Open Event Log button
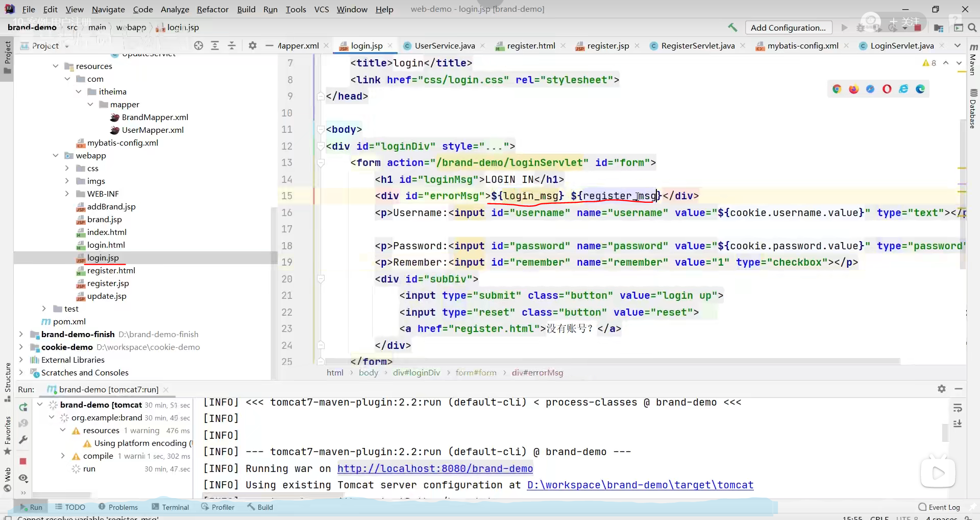 coord(939,507)
